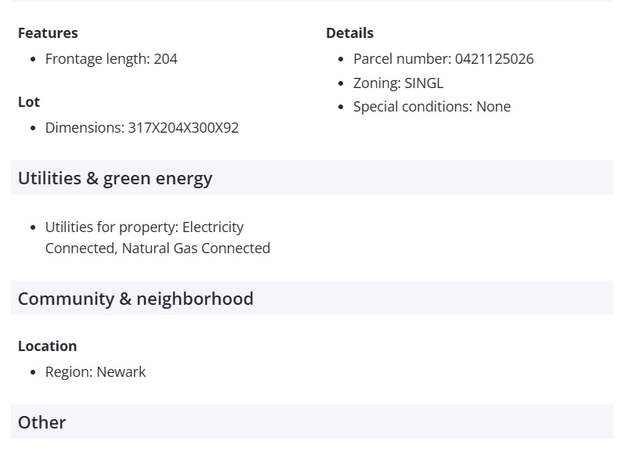640x460 pixels.
Task: Click bullet beside Frontage length
Action: [x=33, y=60]
